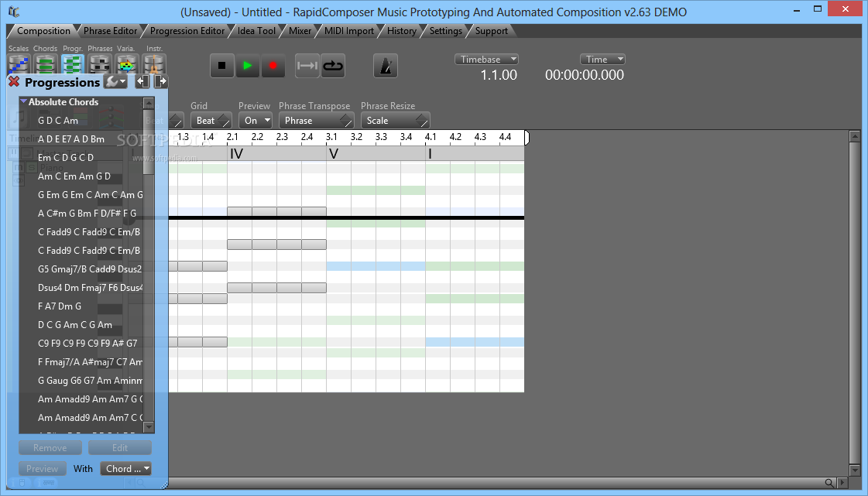
Task: Click time readout 00:00:00.000
Action: 584,75
